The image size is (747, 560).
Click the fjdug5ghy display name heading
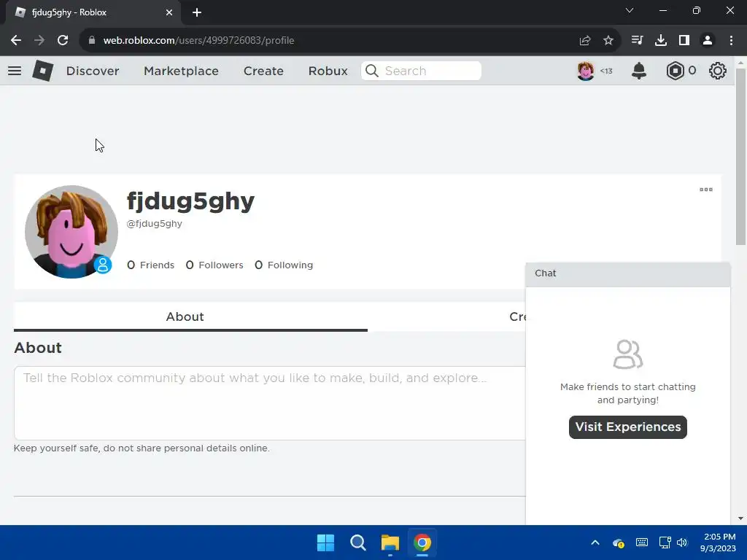click(190, 201)
